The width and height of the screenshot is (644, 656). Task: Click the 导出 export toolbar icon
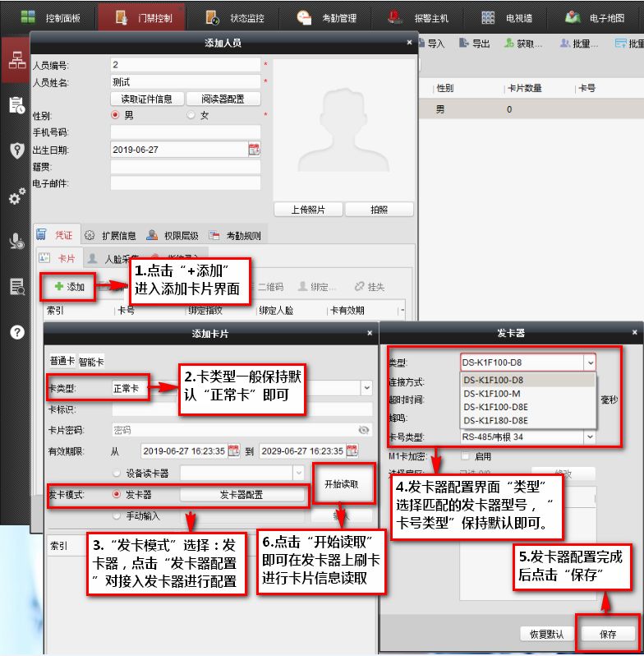pos(466,44)
